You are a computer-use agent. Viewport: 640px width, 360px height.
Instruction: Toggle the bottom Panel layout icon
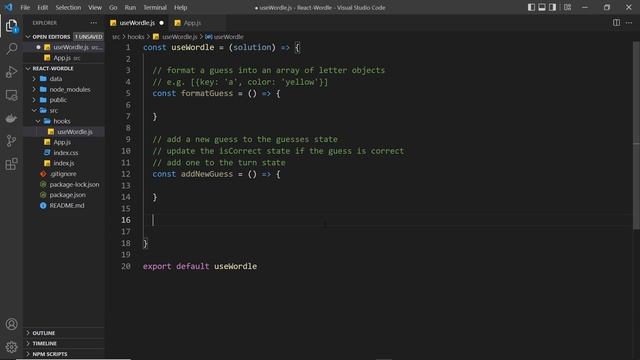(x=542, y=7)
